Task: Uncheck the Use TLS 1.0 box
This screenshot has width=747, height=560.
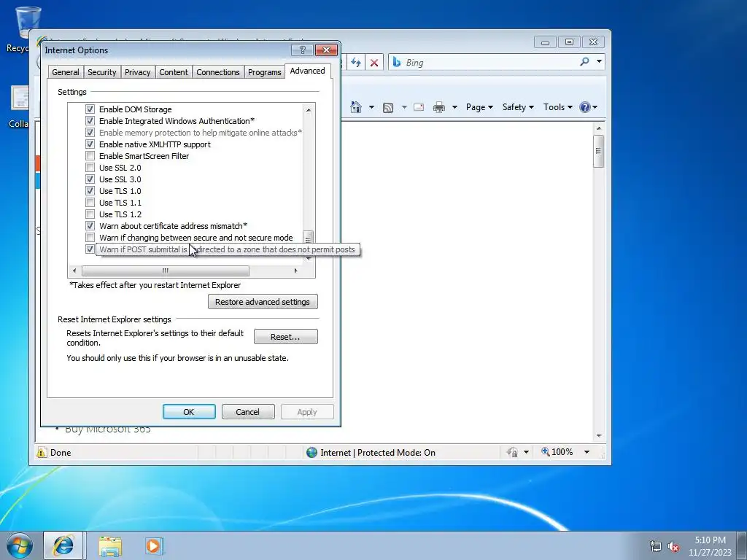Action: (90, 191)
